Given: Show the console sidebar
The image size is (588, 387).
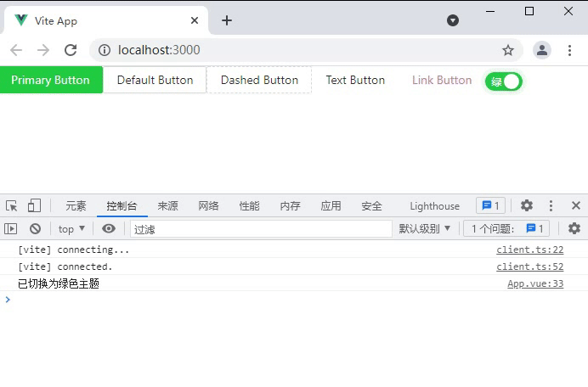Looking at the screenshot, I should tap(10, 228).
